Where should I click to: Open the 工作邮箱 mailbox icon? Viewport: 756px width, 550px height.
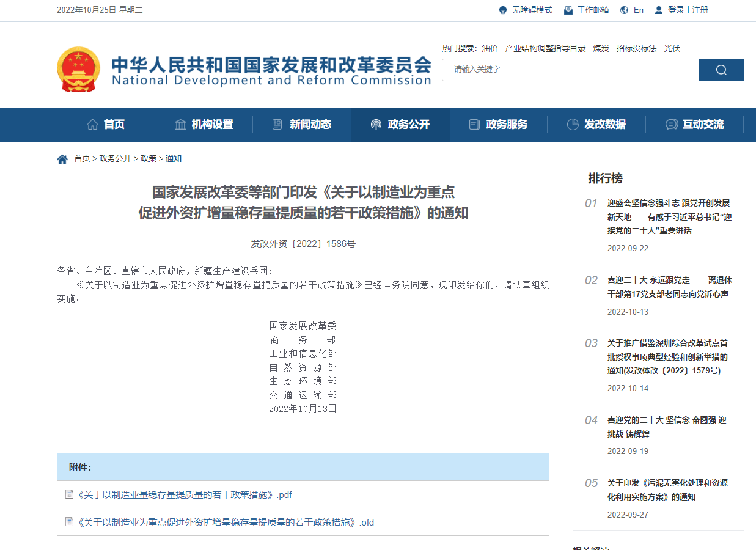(567, 10)
